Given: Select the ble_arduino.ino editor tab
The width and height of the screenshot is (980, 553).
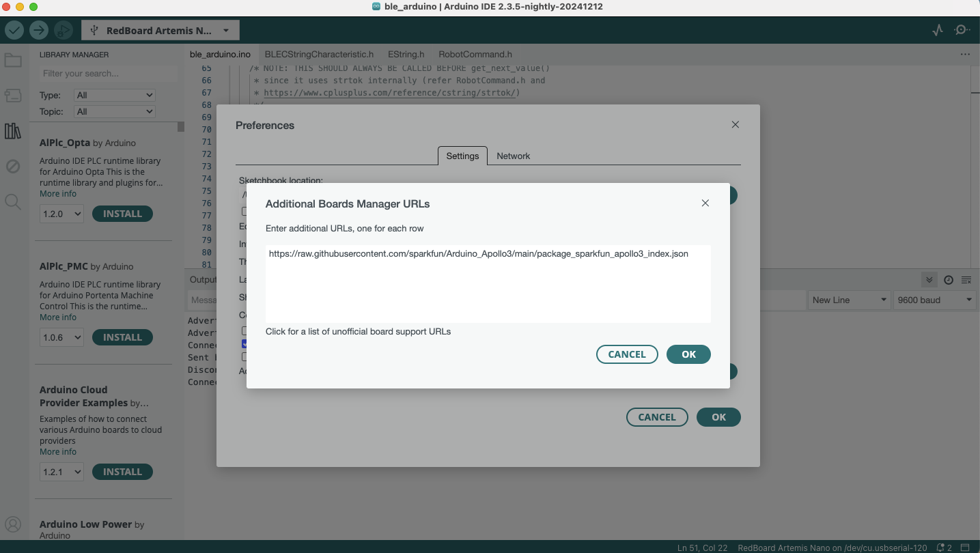Looking at the screenshot, I should pyautogui.click(x=220, y=54).
